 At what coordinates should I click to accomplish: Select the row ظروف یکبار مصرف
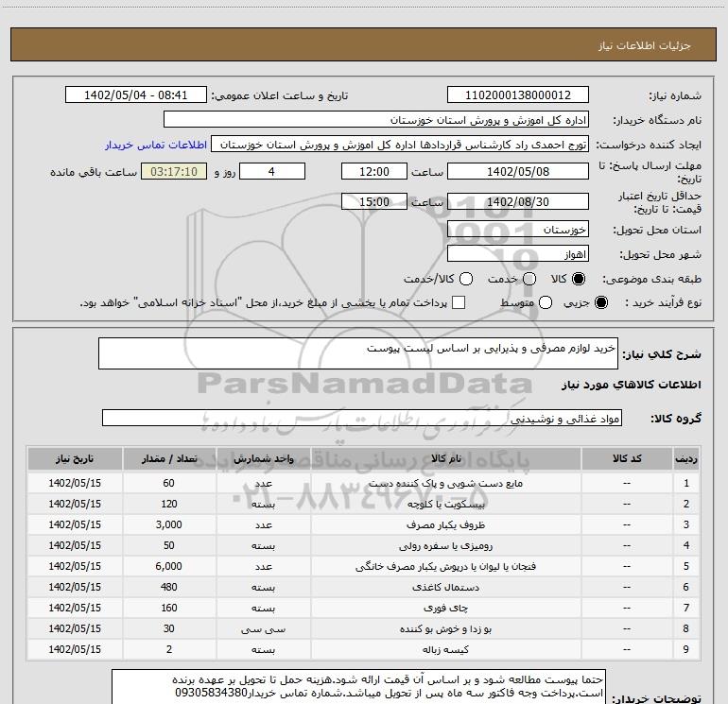364,524
